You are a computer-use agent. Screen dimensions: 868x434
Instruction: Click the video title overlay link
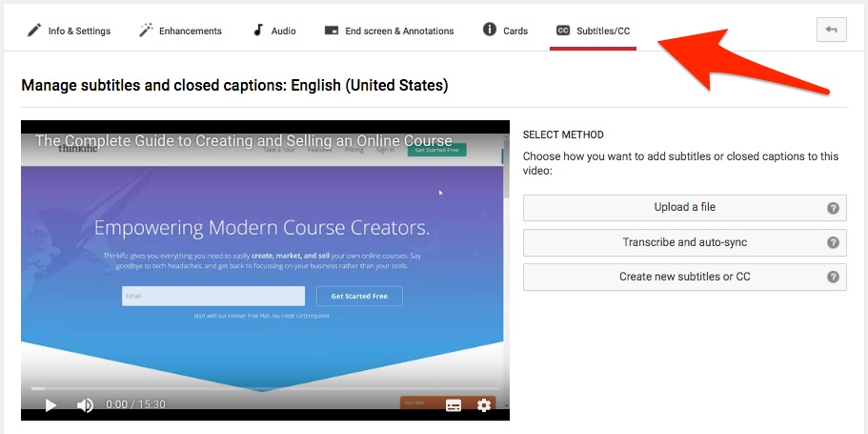(x=244, y=140)
